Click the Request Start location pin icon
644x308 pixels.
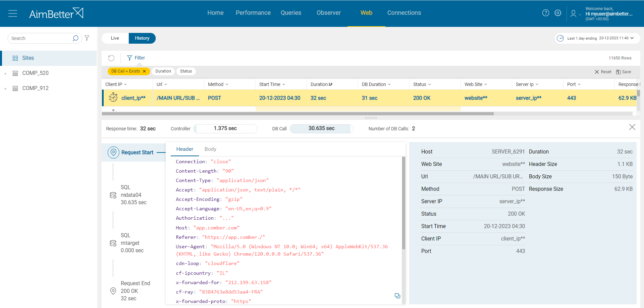[113, 152]
